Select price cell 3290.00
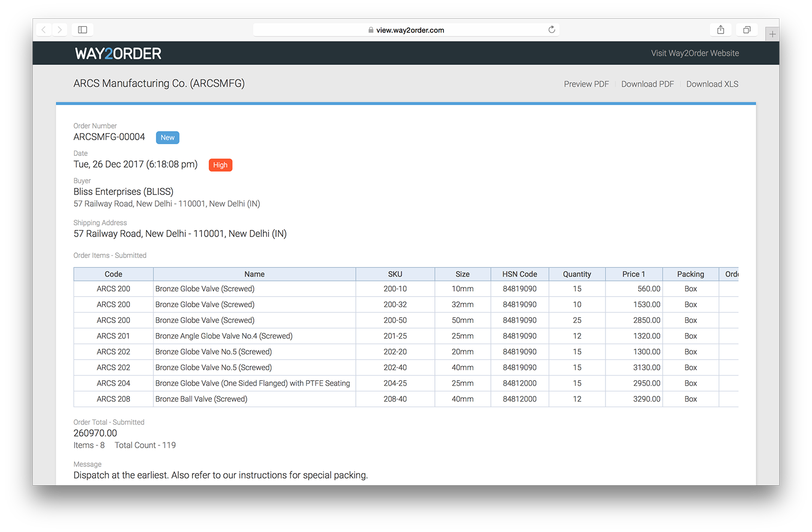This screenshot has height=532, width=812. [634, 399]
